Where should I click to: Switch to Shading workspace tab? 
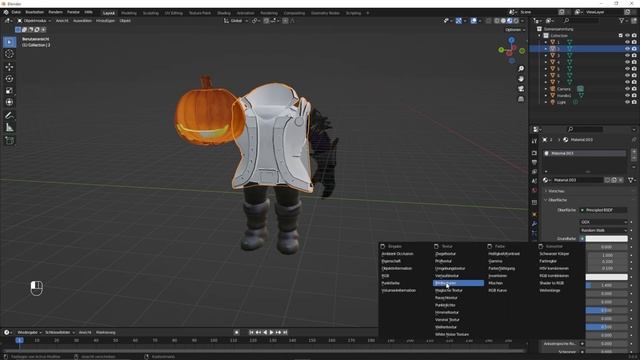pos(224,13)
